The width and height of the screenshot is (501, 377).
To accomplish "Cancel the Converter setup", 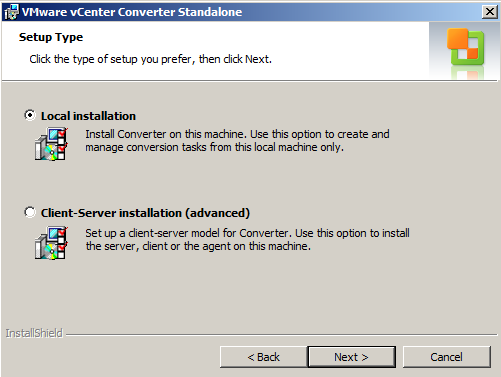I will (446, 357).
